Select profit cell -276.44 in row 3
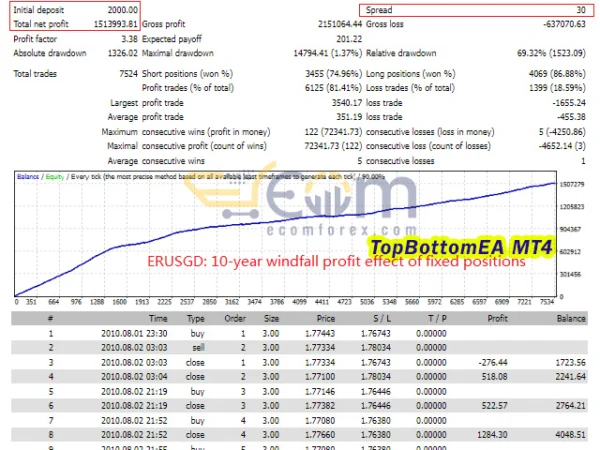The height and width of the screenshot is (450, 600). [x=493, y=362]
